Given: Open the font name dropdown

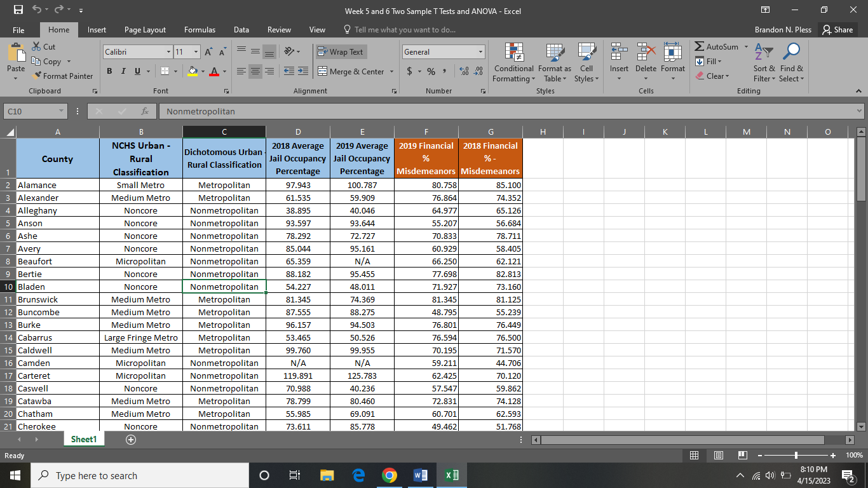Looking at the screenshot, I should pyautogui.click(x=167, y=51).
